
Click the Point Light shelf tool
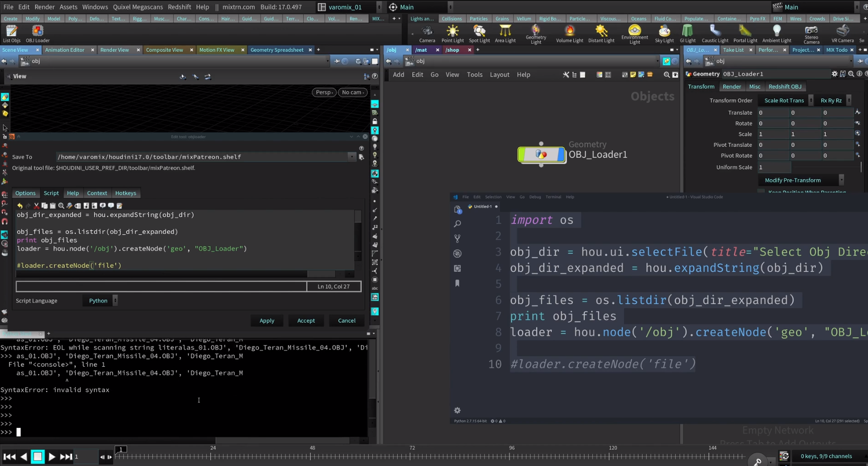pyautogui.click(x=452, y=33)
